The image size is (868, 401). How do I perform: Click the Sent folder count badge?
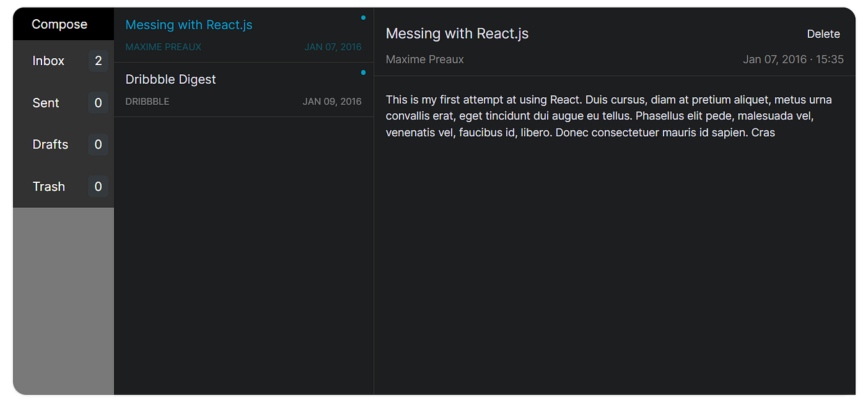coord(98,102)
